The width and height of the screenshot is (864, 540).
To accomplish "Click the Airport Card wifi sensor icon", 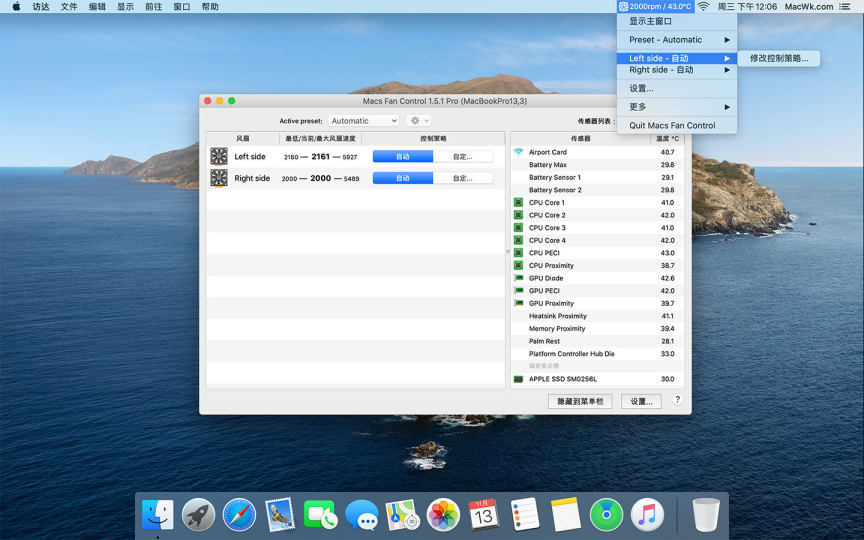I will pos(518,152).
